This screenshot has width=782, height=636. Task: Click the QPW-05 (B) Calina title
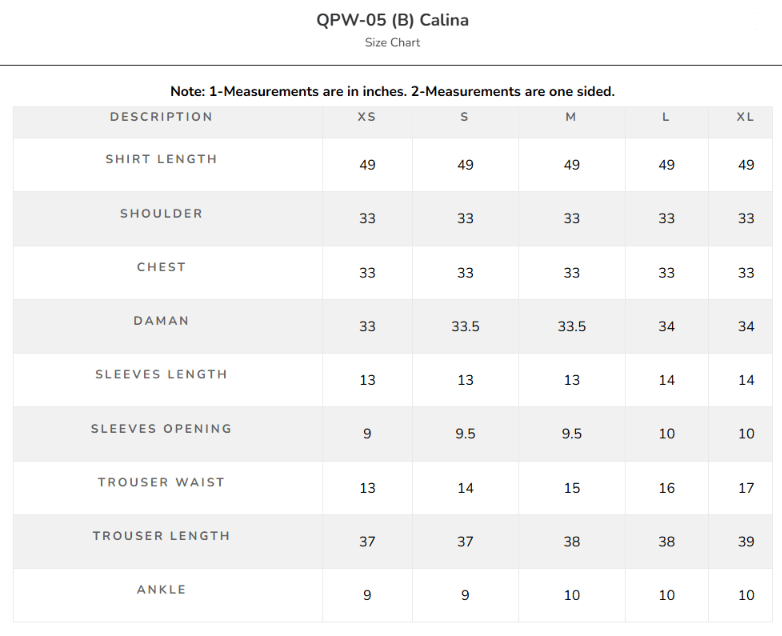tap(392, 20)
